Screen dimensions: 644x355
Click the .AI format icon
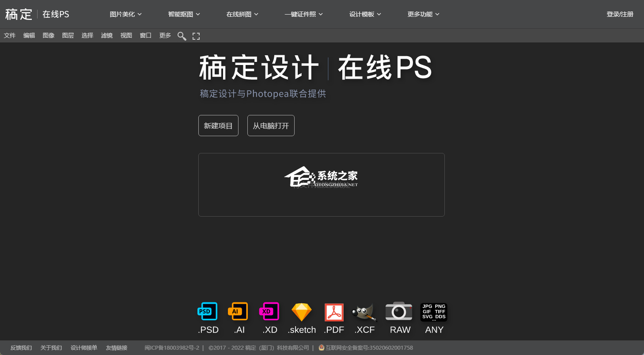[x=238, y=312]
